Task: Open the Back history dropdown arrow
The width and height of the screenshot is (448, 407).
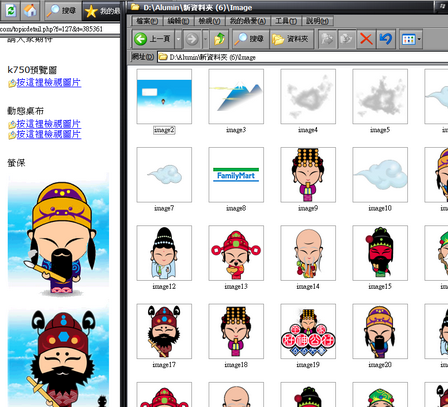Action: [x=178, y=39]
